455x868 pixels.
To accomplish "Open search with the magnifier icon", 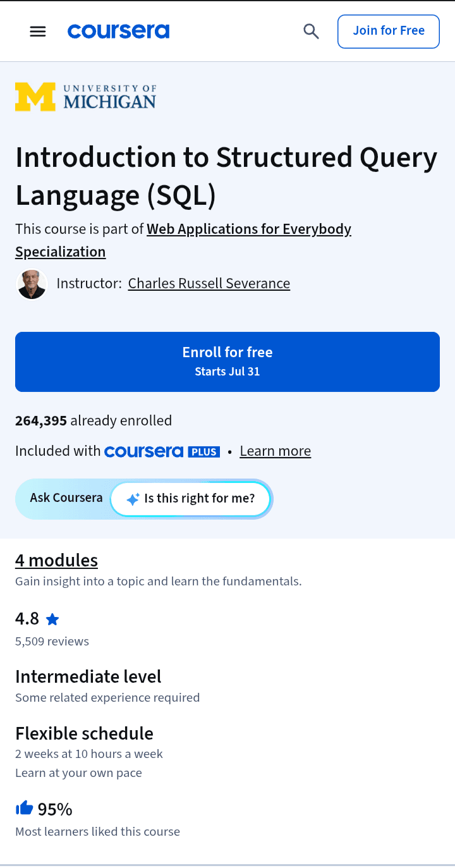I will click(311, 31).
